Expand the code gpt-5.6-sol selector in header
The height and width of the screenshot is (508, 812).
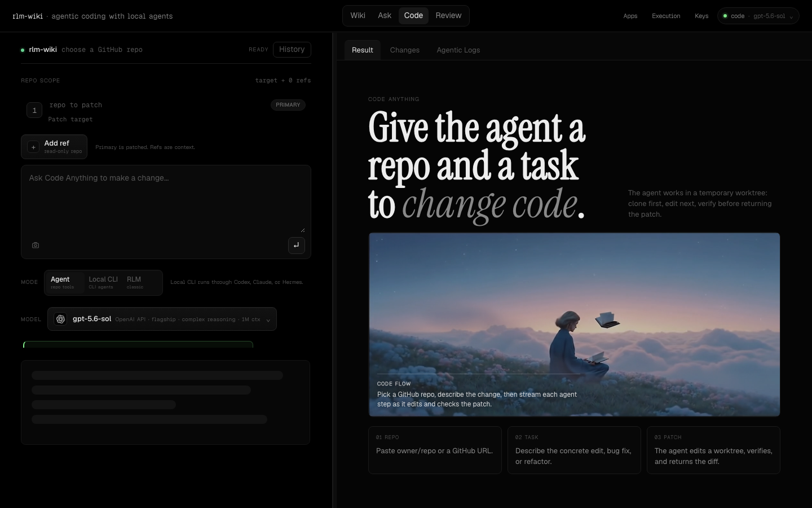pos(758,16)
